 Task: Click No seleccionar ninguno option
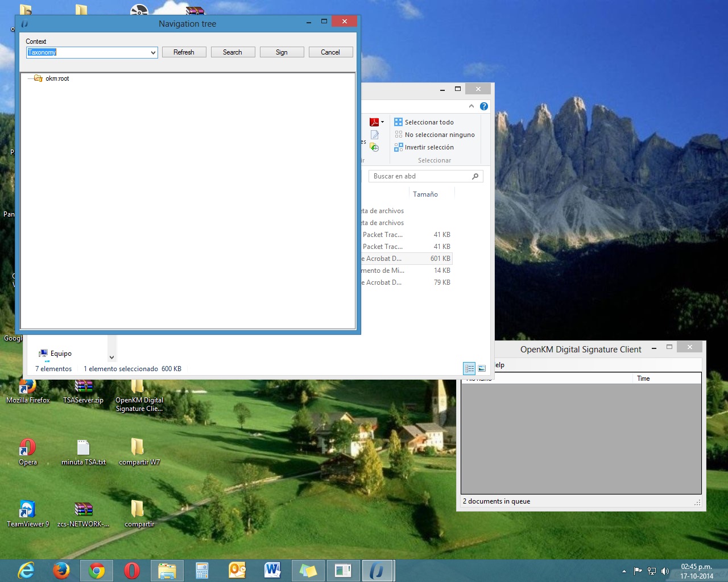click(x=439, y=135)
